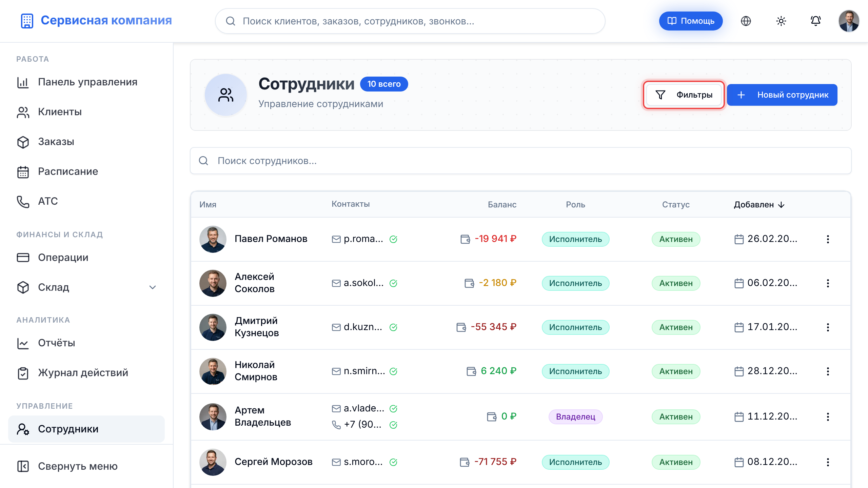The height and width of the screenshot is (488, 868).
Task: Open actions menu for Дмитрий Кузнецов
Action: 828,327
